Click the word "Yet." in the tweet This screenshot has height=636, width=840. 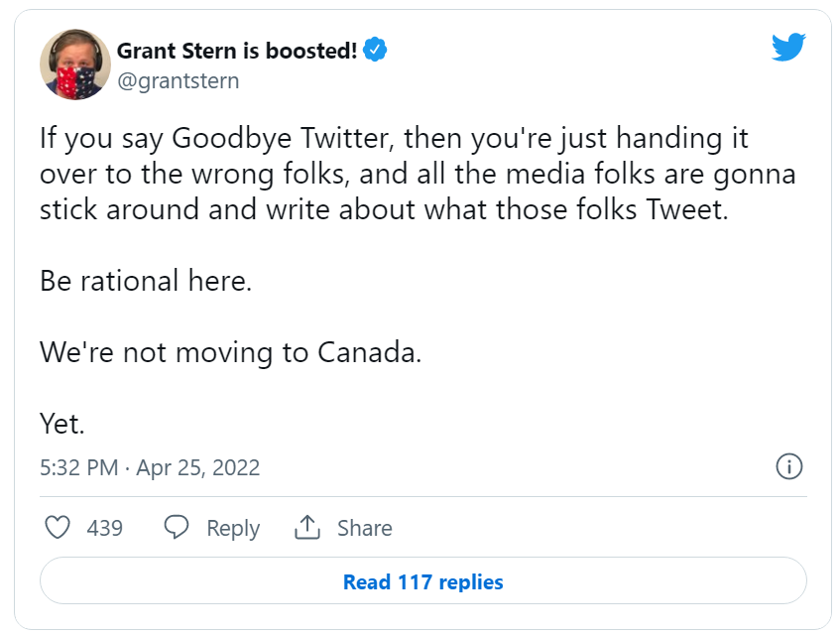(x=62, y=424)
